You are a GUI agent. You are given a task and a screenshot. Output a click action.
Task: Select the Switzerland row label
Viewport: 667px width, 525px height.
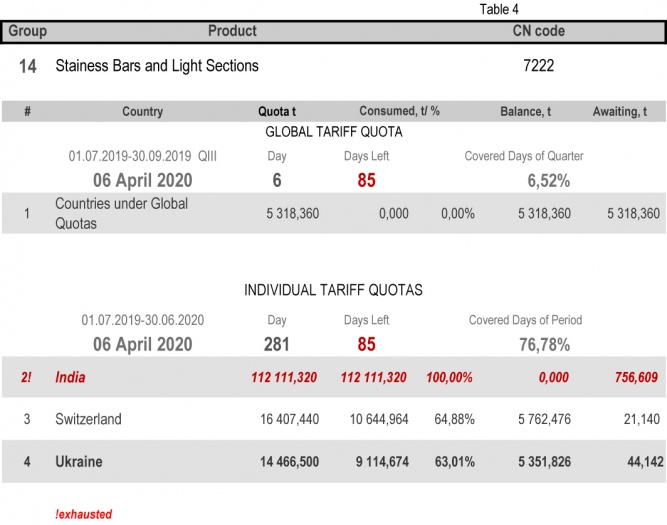(x=88, y=419)
